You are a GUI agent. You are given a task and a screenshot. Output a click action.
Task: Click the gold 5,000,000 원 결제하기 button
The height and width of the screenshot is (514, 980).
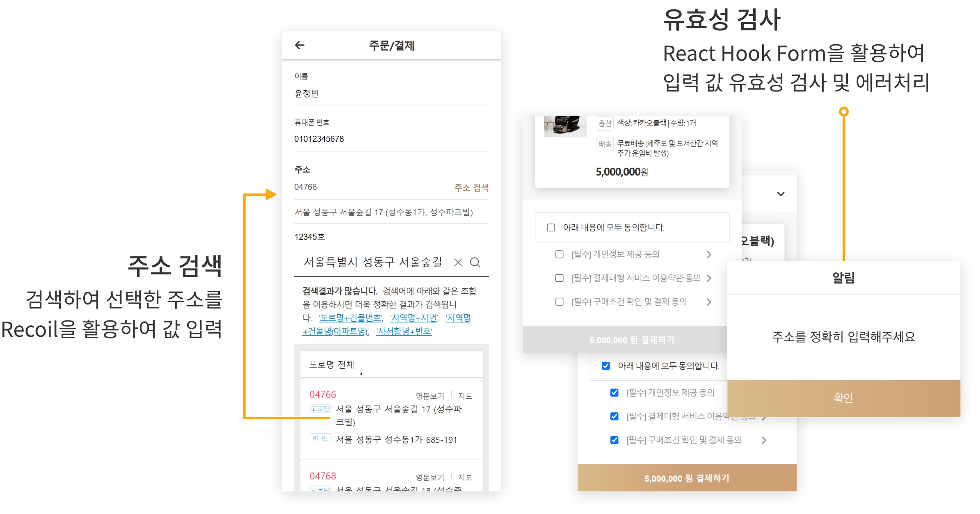tap(687, 478)
